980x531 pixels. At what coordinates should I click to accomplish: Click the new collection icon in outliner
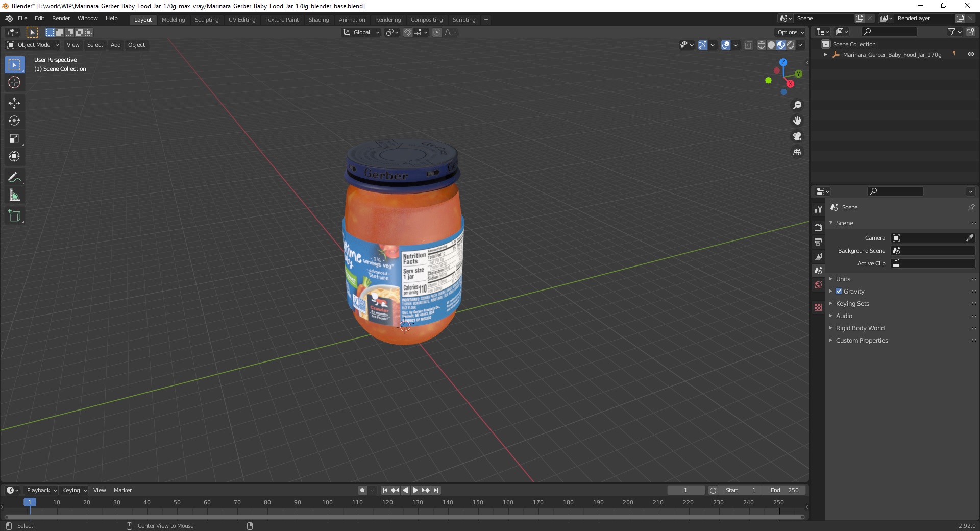pos(971,32)
